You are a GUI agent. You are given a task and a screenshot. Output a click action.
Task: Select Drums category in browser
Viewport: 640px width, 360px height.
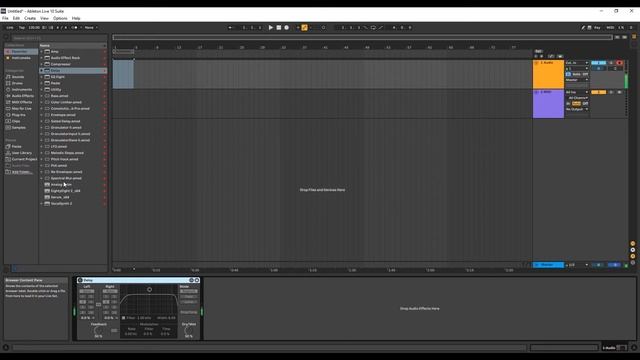point(18,83)
